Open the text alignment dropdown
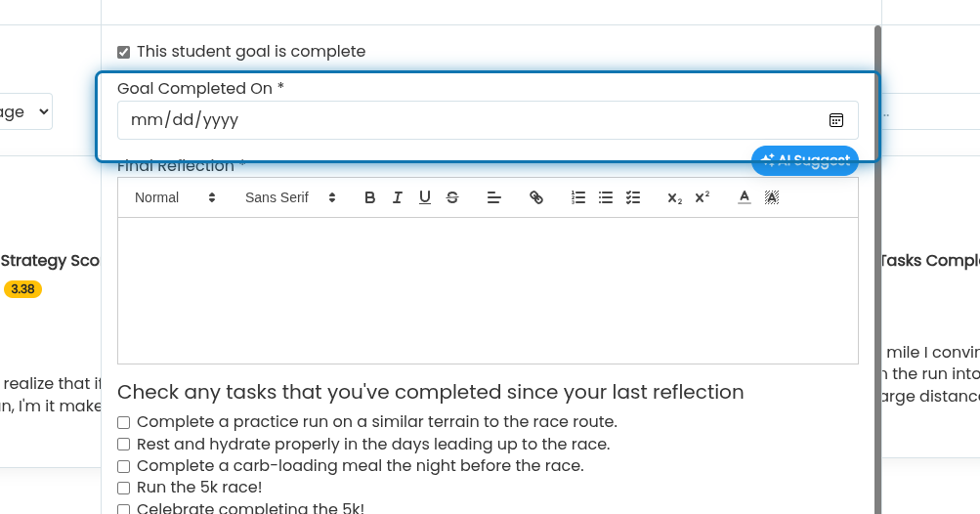This screenshot has width=980, height=514. coord(493,197)
